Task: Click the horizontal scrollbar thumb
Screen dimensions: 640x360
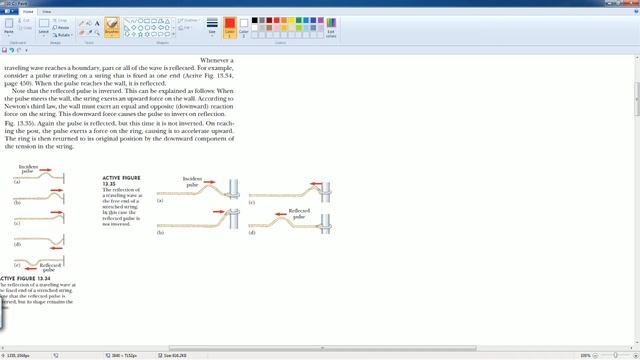Action: click(322, 348)
